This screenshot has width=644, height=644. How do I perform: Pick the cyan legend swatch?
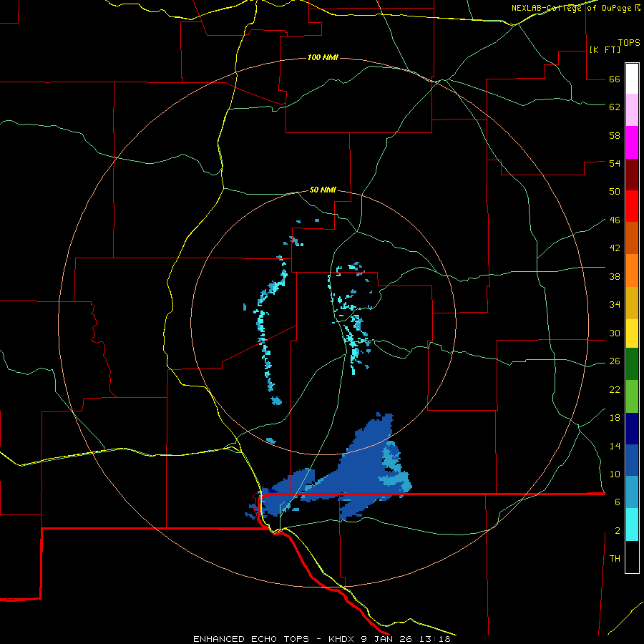tap(632, 525)
